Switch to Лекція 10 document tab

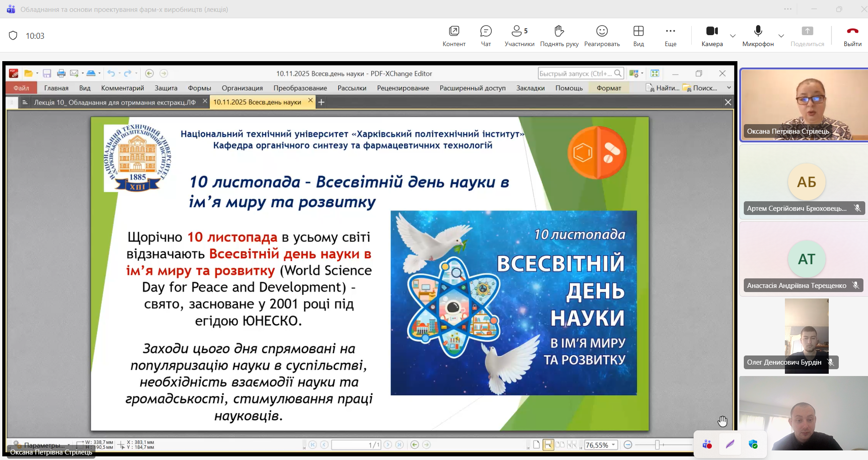tap(115, 102)
